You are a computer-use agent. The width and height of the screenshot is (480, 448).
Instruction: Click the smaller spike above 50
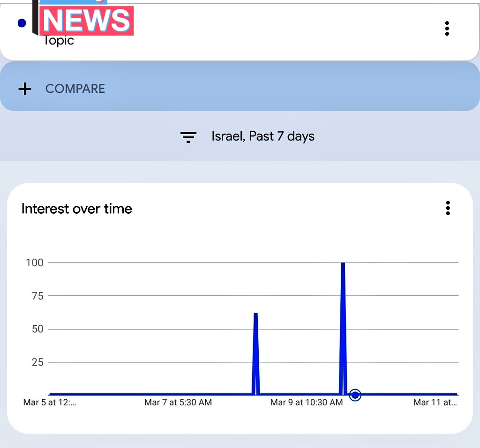(255, 353)
